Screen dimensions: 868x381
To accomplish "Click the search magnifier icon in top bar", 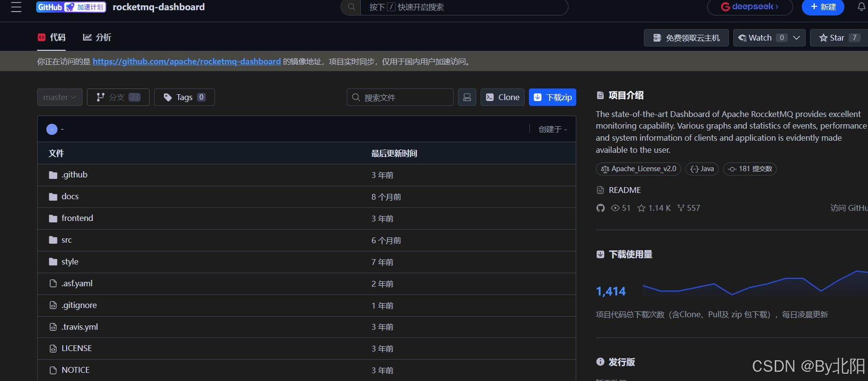I will point(351,7).
